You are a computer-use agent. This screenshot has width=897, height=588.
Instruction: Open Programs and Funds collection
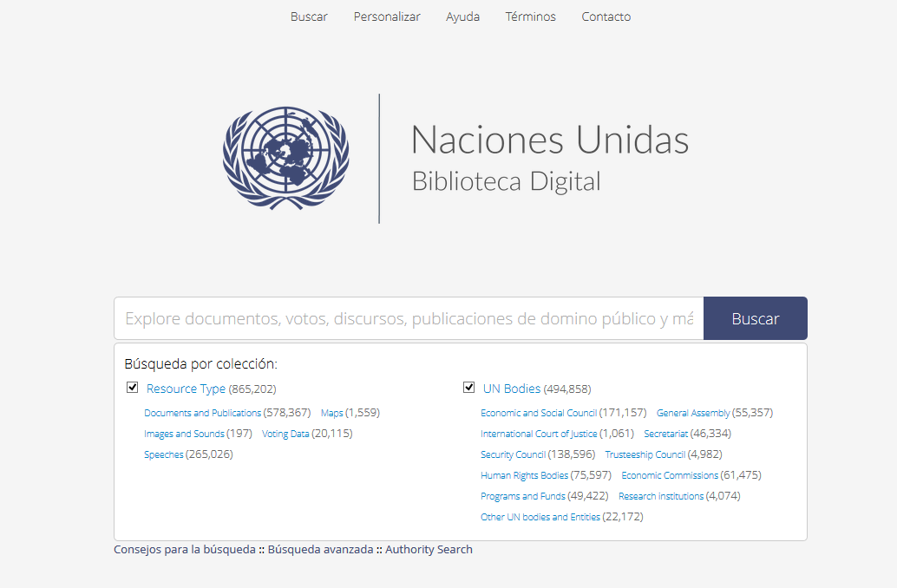click(x=523, y=496)
